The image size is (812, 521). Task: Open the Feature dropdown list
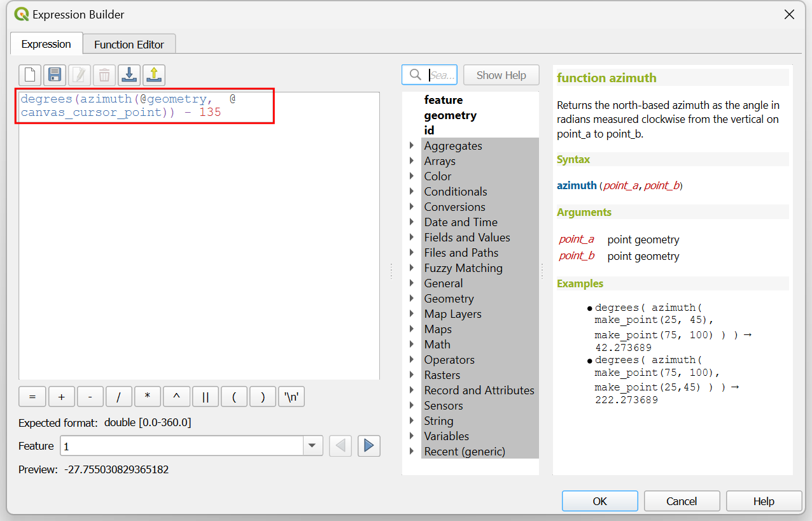click(x=312, y=446)
